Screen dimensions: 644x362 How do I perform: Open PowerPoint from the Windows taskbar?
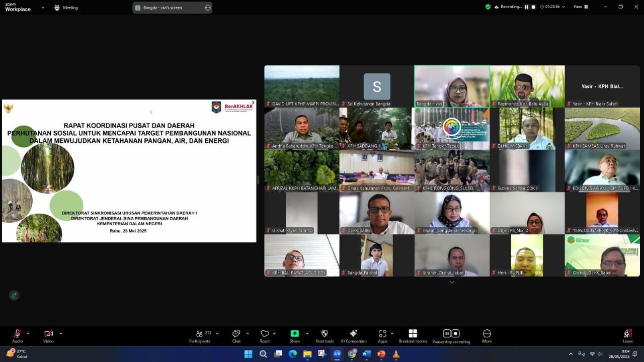[x=381, y=354]
